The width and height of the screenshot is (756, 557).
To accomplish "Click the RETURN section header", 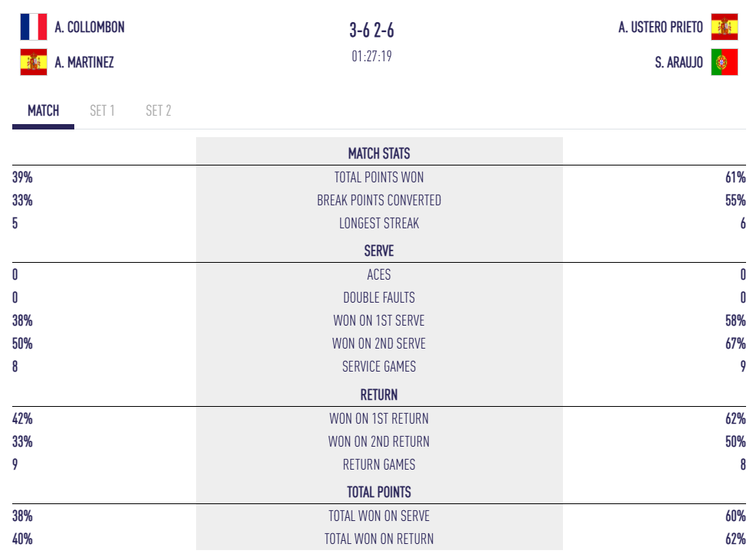I will 379,395.
